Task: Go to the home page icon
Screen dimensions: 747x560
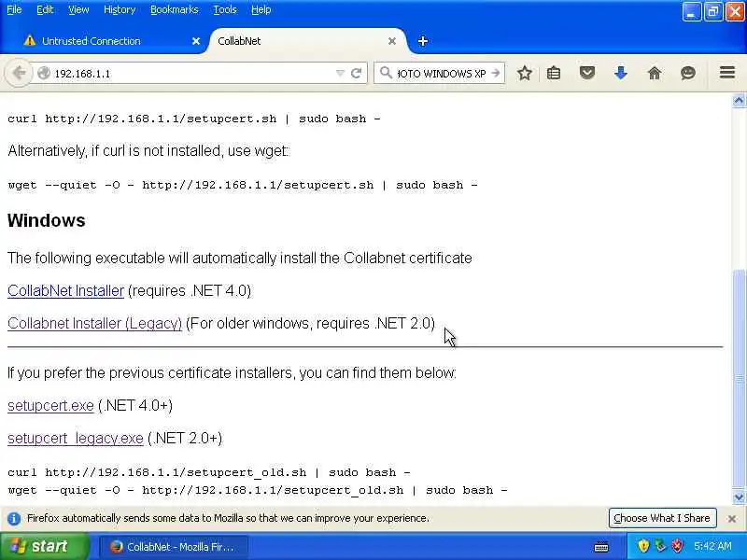Action: click(655, 73)
